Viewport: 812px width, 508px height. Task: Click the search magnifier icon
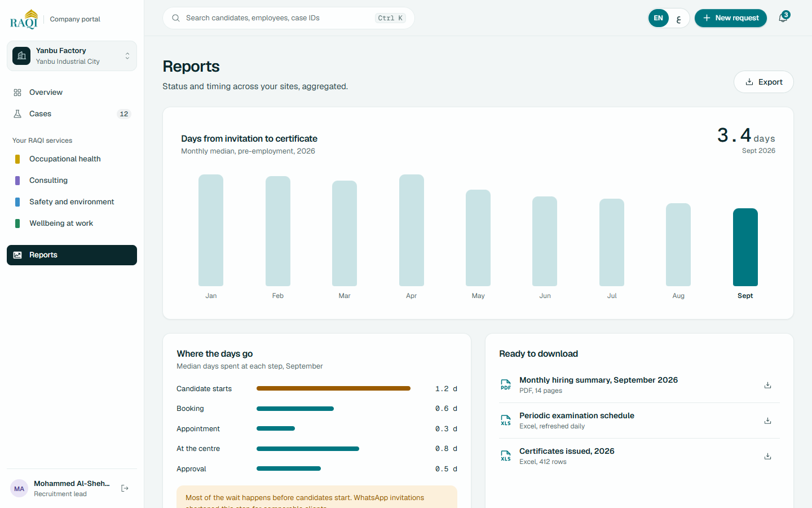(x=176, y=18)
